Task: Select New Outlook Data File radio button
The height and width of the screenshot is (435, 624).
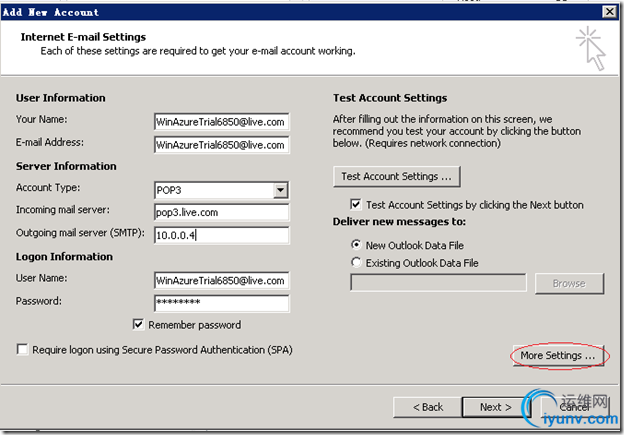Action: click(x=356, y=244)
